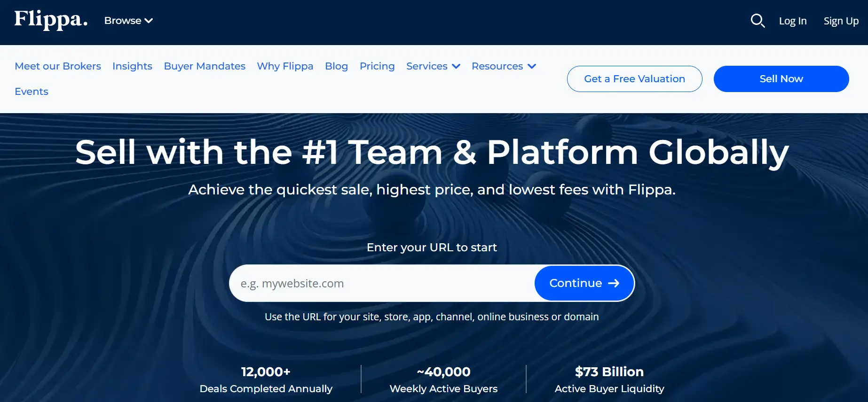Screen dimensions: 868x402
Task: Visit the Blog
Action: click(x=336, y=66)
